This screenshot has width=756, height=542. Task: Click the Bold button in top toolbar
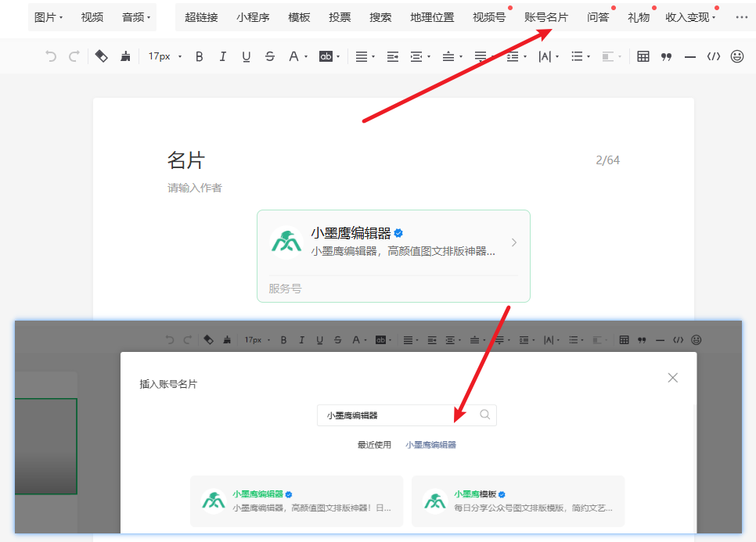[200, 56]
